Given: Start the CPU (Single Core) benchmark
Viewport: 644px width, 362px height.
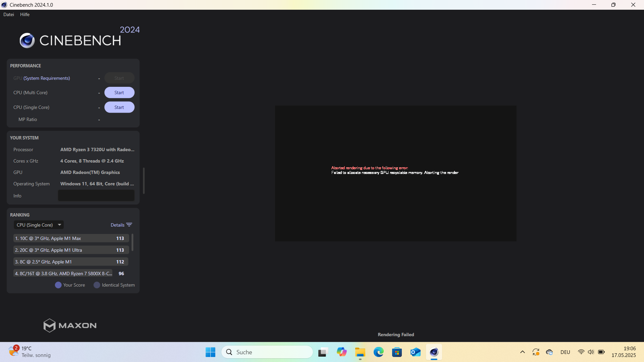Looking at the screenshot, I should pyautogui.click(x=119, y=107).
